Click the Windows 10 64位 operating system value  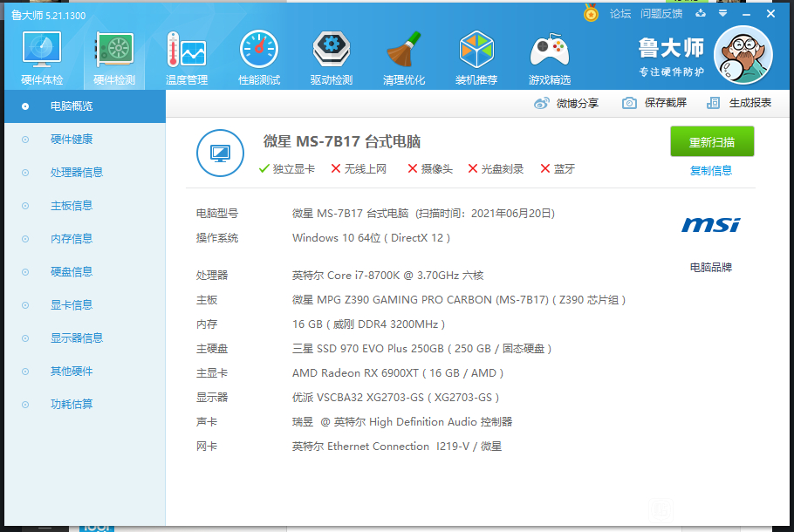click(x=371, y=238)
